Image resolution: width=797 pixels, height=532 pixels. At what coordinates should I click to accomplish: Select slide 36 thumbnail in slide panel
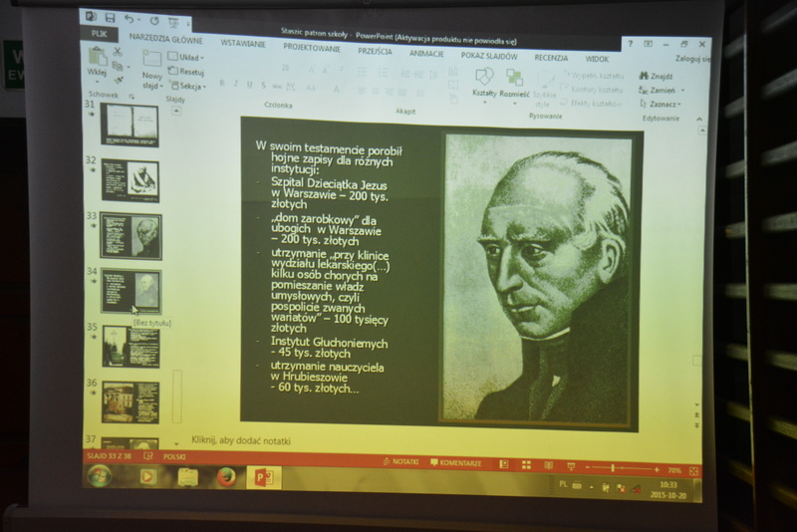click(131, 401)
